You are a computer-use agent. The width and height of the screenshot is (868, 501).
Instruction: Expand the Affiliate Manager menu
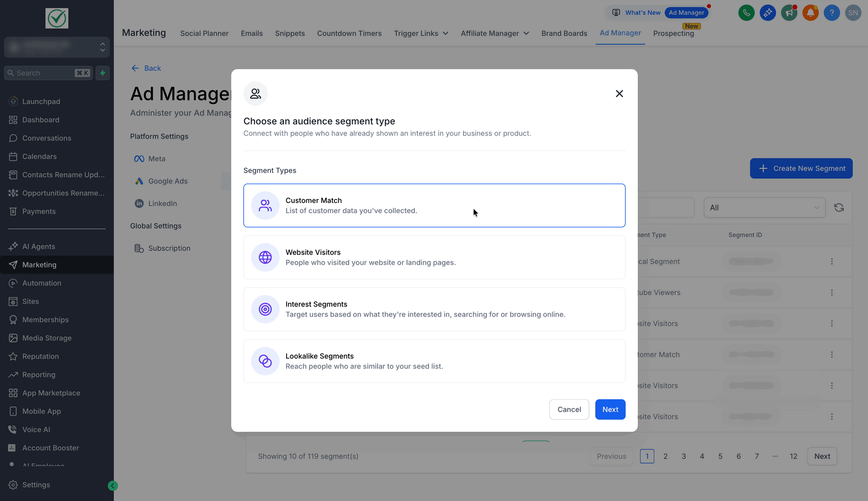coord(494,34)
